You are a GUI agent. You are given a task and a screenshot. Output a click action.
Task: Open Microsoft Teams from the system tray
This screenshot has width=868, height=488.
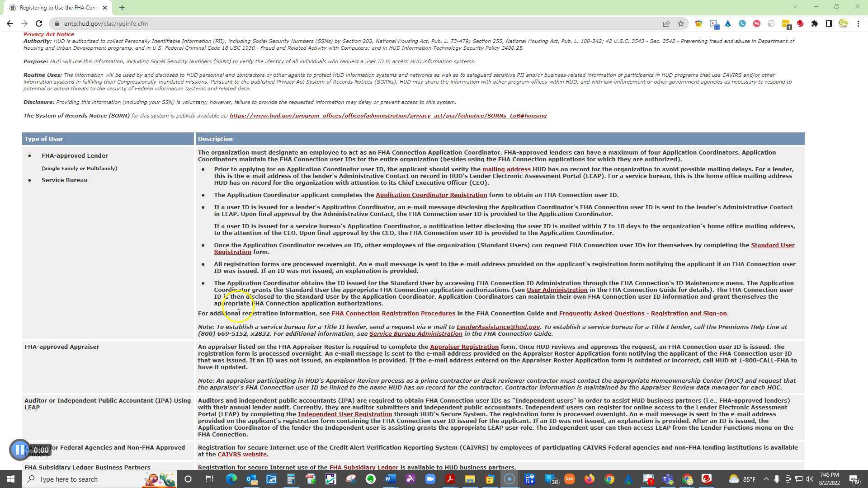click(667, 479)
